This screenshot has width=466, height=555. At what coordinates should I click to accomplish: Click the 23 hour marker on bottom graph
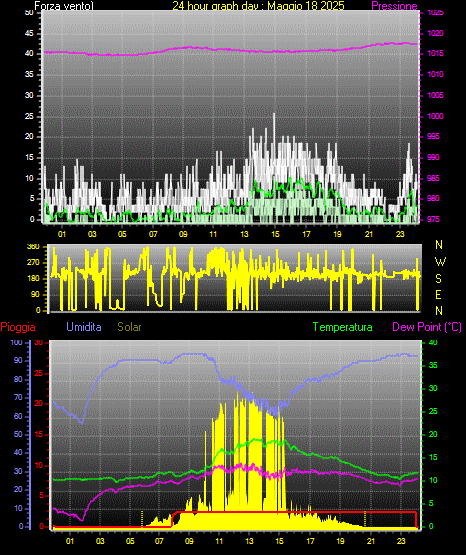pyautogui.click(x=401, y=541)
